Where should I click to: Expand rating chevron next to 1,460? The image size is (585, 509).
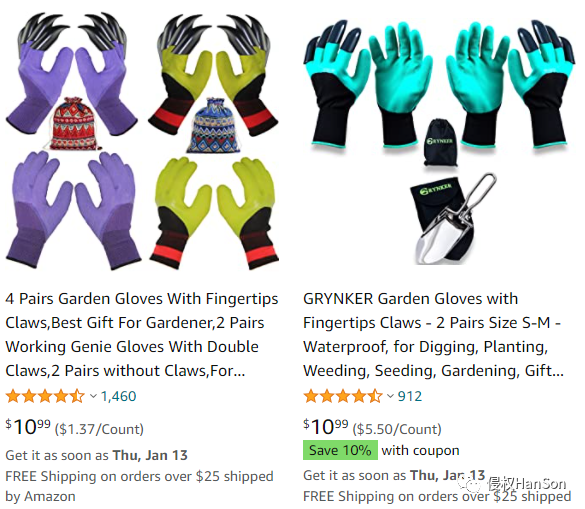pyautogui.click(x=93, y=396)
